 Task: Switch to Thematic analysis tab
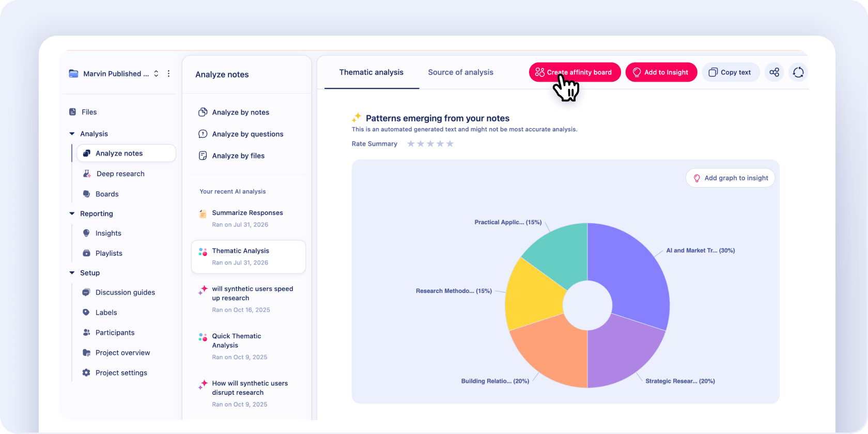(x=371, y=72)
